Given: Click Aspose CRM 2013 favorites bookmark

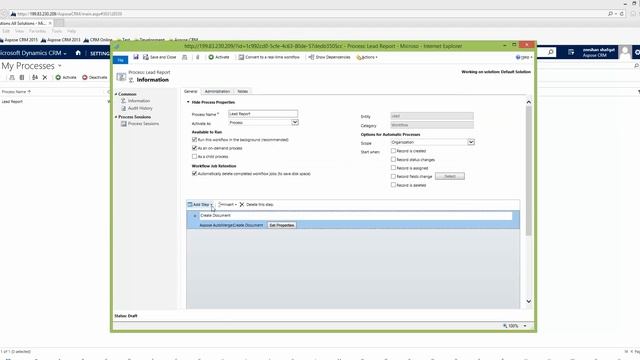Looking at the screenshot, I should (x=61, y=40).
